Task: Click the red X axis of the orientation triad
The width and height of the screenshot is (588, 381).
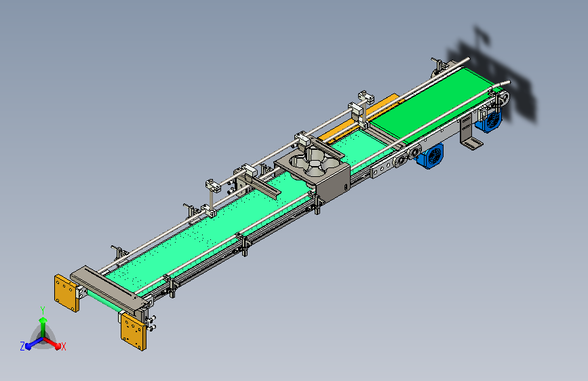Action: pos(52,343)
